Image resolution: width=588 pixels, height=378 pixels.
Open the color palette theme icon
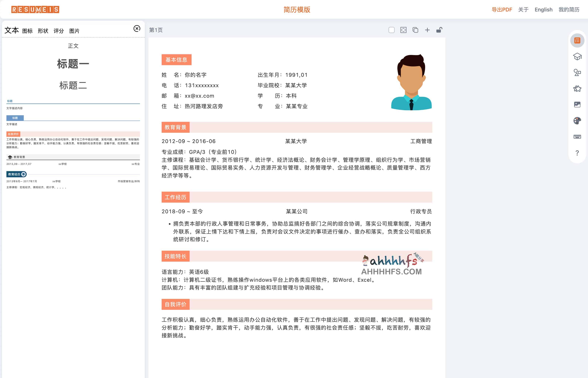(577, 121)
